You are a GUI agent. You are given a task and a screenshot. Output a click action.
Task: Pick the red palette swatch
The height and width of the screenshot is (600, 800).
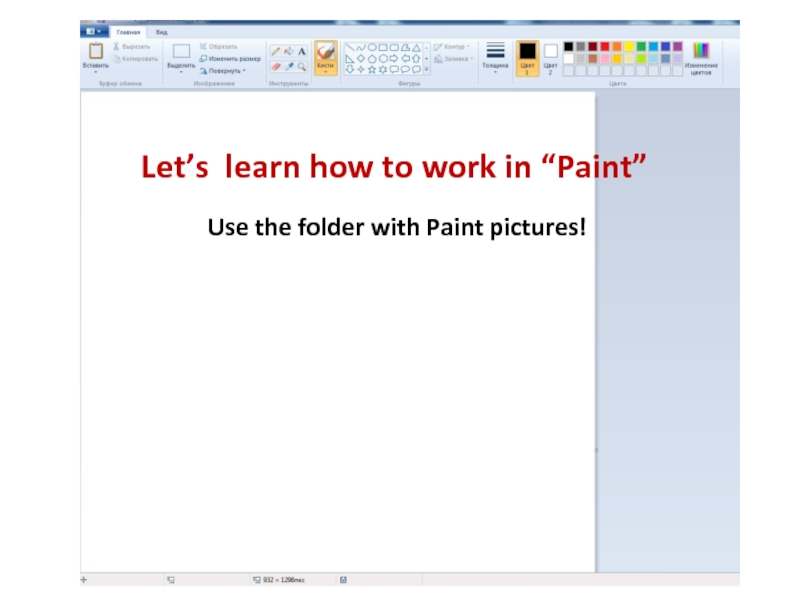coord(605,47)
